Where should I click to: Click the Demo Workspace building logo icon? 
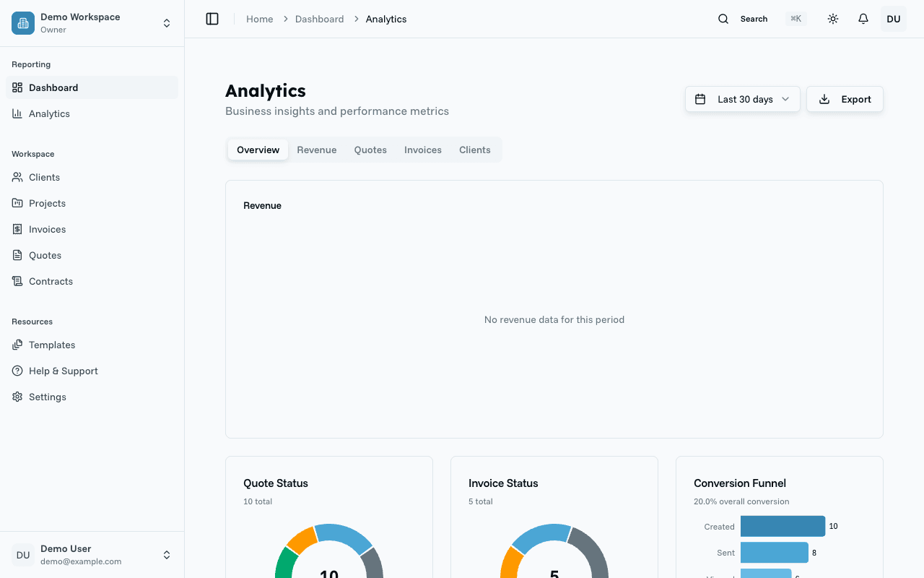[x=23, y=23]
